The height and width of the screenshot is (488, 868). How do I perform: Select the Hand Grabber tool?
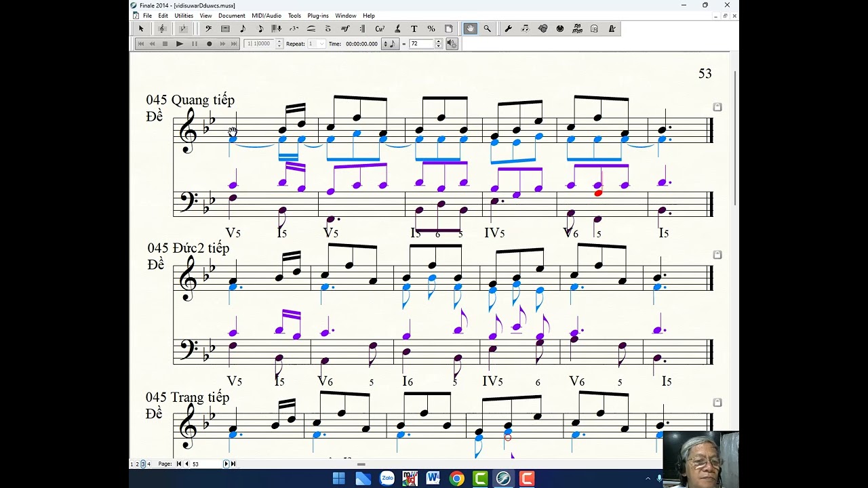tap(470, 28)
